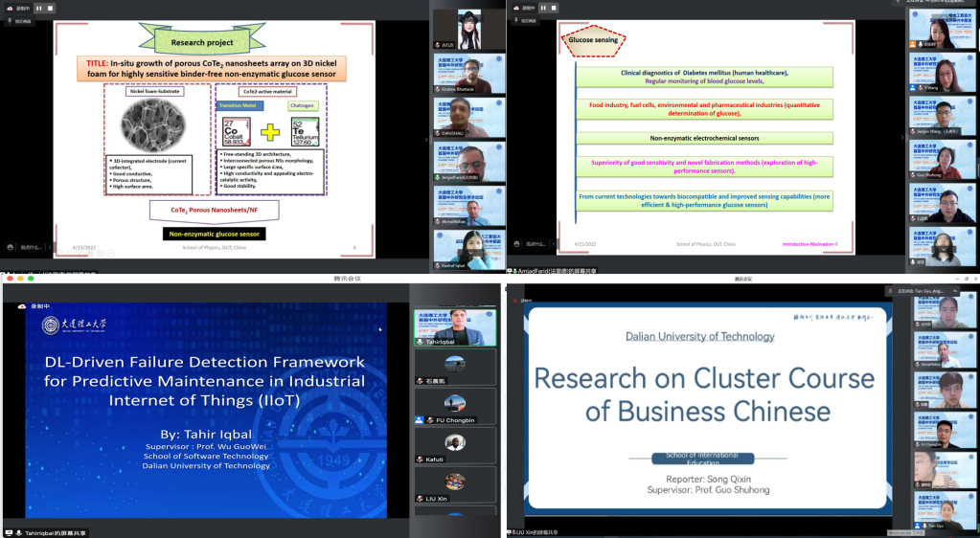Open emoji reactions in the Research project window

coord(10,245)
